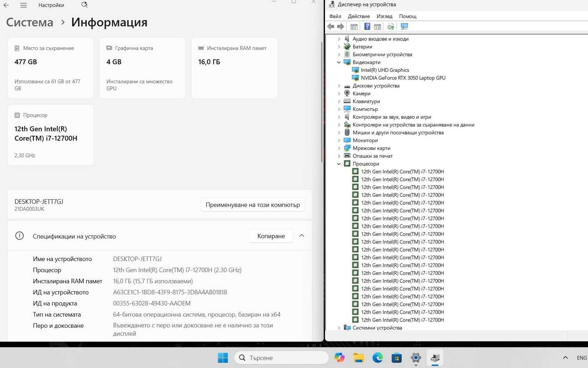
Task: Click the Копиране button for device specs
Action: 271,236
